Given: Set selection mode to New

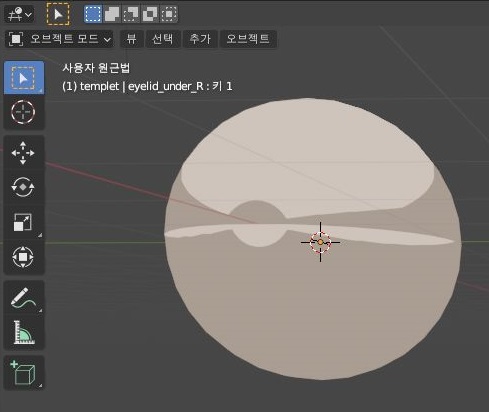Looking at the screenshot, I should click(93, 14).
